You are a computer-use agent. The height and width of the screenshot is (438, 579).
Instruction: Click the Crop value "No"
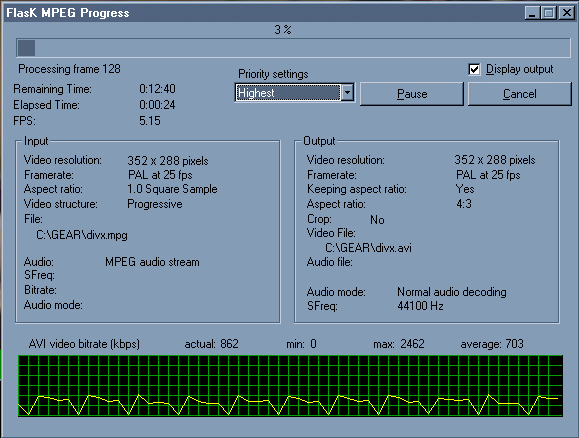coord(377,220)
